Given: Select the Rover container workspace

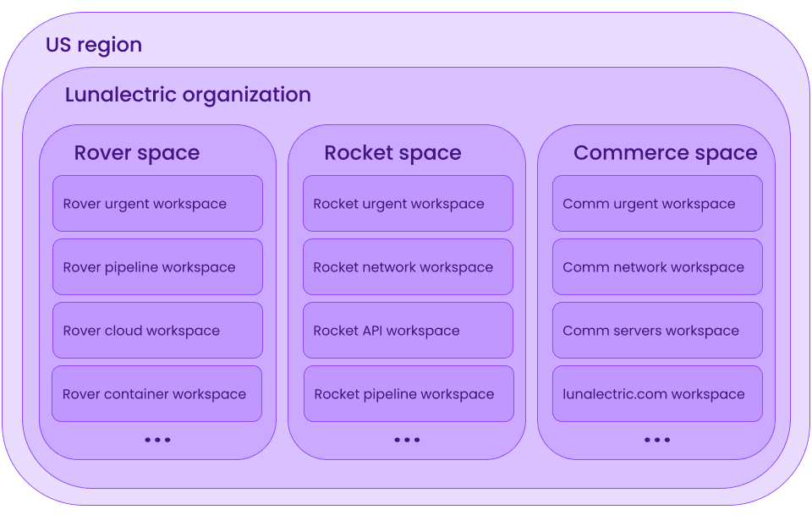Looking at the screenshot, I should (157, 393).
